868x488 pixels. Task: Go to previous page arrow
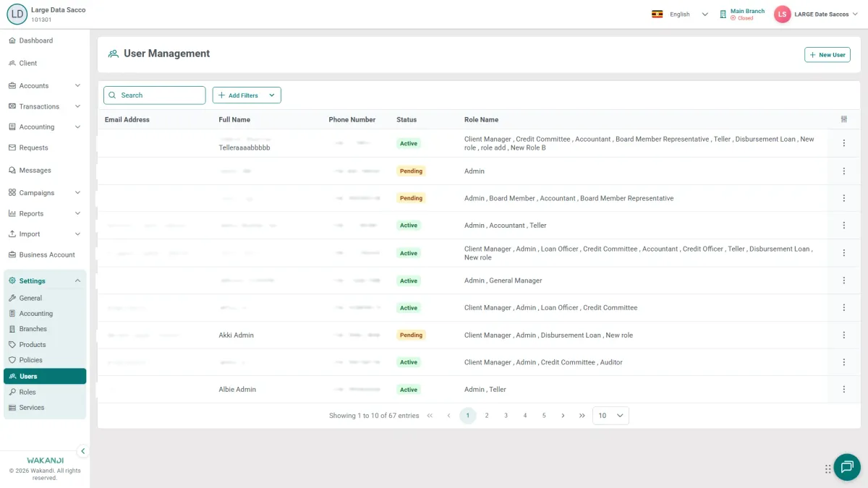tap(448, 416)
